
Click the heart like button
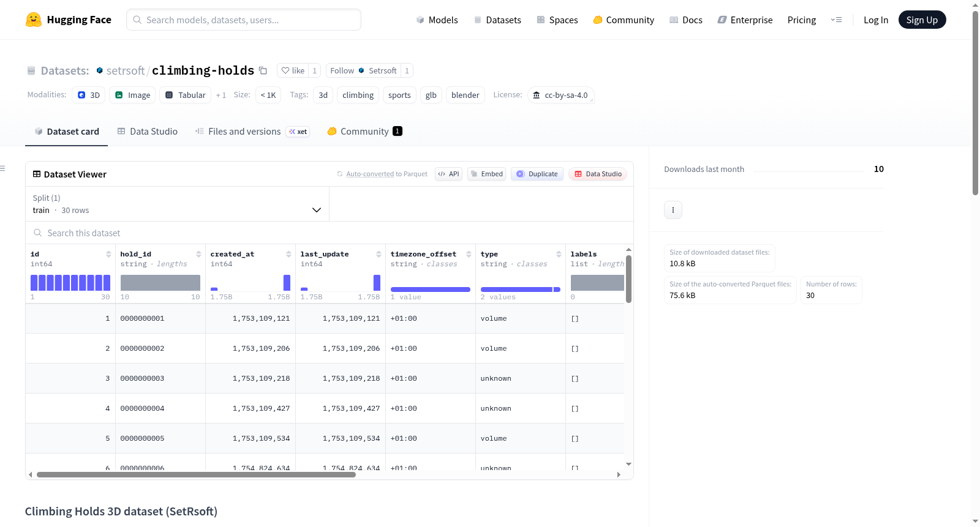pyautogui.click(x=293, y=70)
